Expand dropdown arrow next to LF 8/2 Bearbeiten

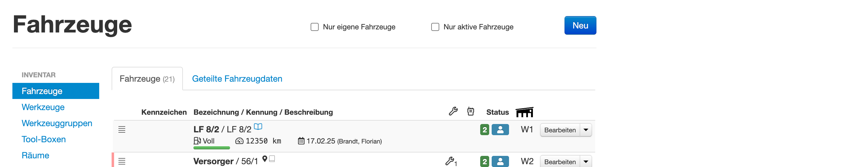(586, 130)
